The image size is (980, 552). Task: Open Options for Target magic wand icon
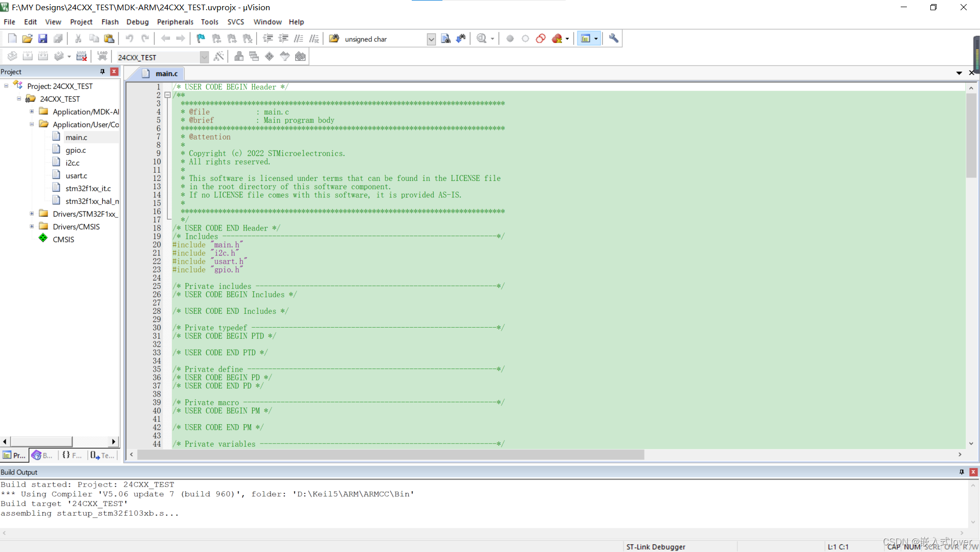tap(219, 57)
